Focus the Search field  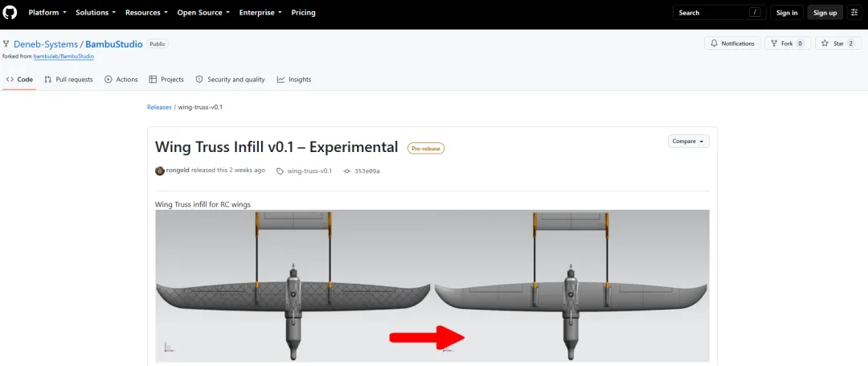719,12
